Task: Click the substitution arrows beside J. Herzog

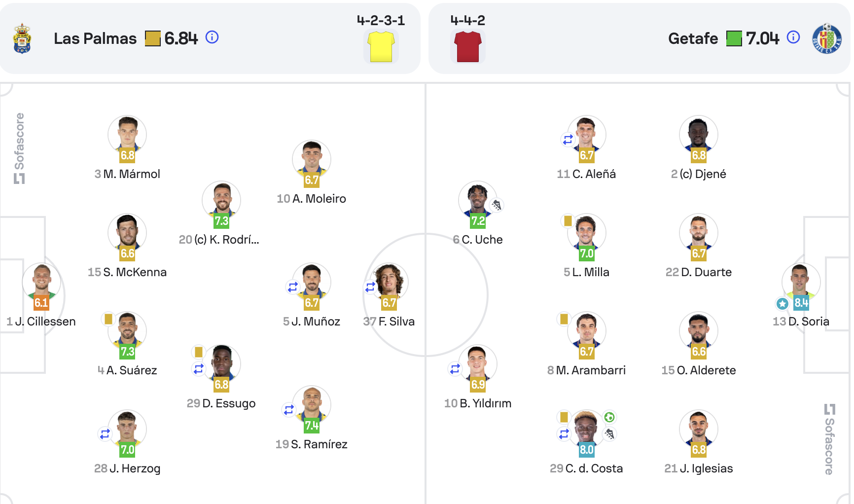Action: (x=105, y=434)
